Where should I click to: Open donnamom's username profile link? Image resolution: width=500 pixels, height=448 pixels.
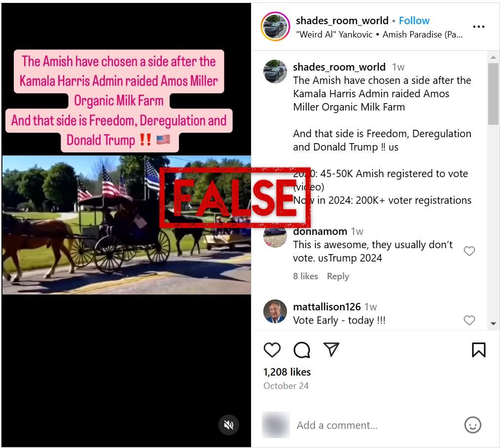coord(320,231)
